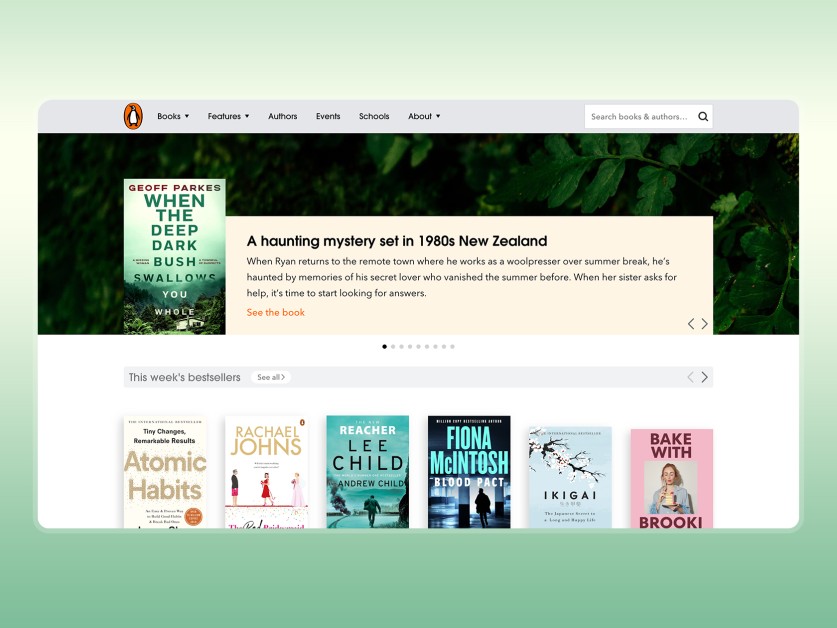Image resolution: width=837 pixels, height=628 pixels.
Task: Expand the Features dropdown menu
Action: 228,116
